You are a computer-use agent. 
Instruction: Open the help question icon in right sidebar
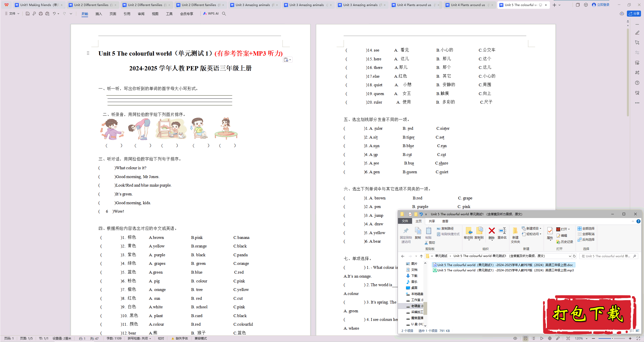tap(637, 83)
